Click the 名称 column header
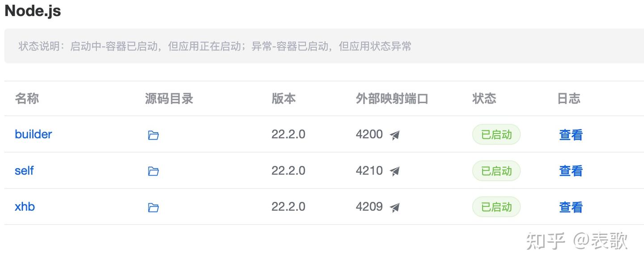This screenshot has height=267, width=644. coord(27,98)
